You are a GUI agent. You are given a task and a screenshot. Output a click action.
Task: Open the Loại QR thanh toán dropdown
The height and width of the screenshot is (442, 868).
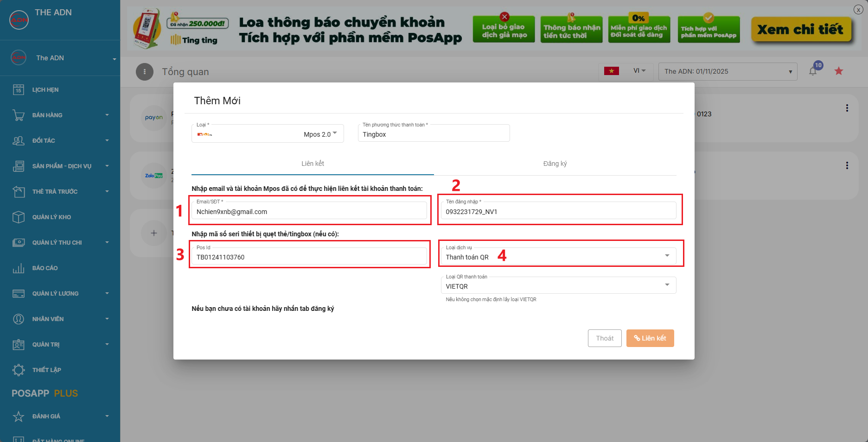558,286
